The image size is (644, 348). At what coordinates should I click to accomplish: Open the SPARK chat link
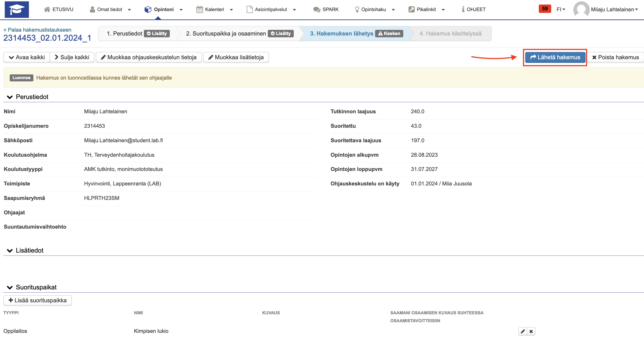click(x=326, y=9)
